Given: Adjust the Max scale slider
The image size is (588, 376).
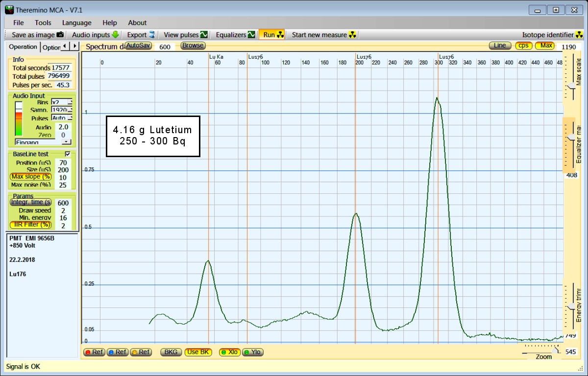Looking at the screenshot, I should coord(571,86).
